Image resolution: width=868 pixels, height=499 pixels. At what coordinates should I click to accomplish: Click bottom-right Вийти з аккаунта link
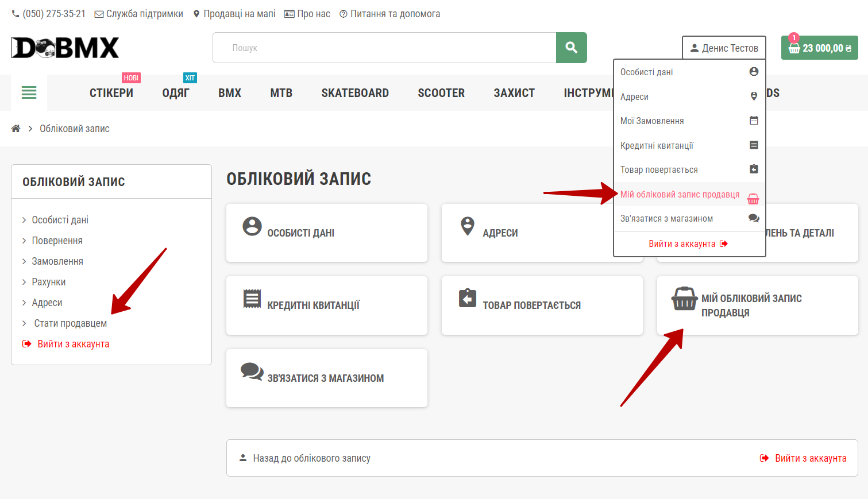pyautogui.click(x=803, y=458)
